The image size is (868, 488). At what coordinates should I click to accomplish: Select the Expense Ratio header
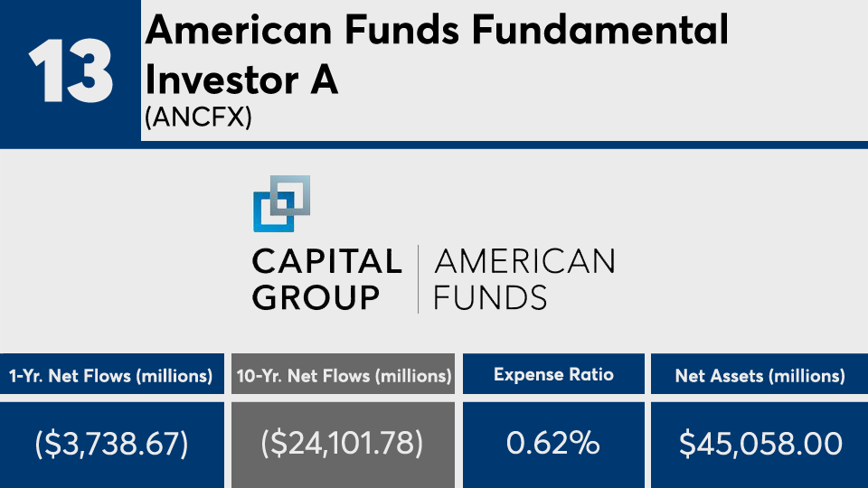(x=553, y=374)
